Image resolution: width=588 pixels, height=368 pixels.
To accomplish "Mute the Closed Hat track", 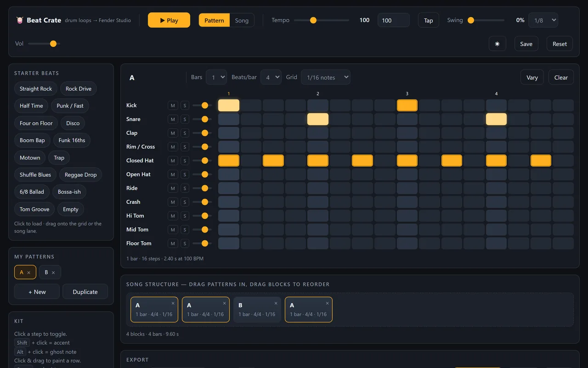I will point(173,161).
